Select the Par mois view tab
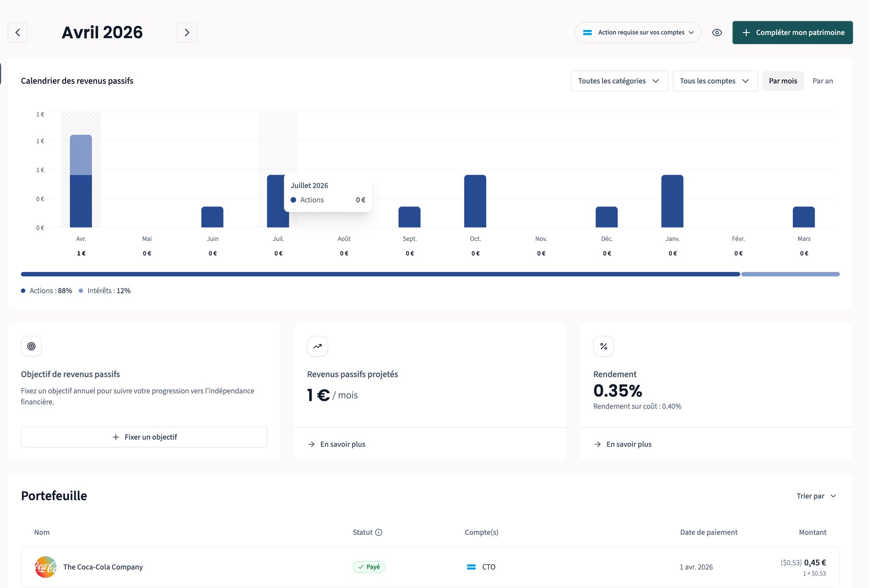 pyautogui.click(x=783, y=81)
